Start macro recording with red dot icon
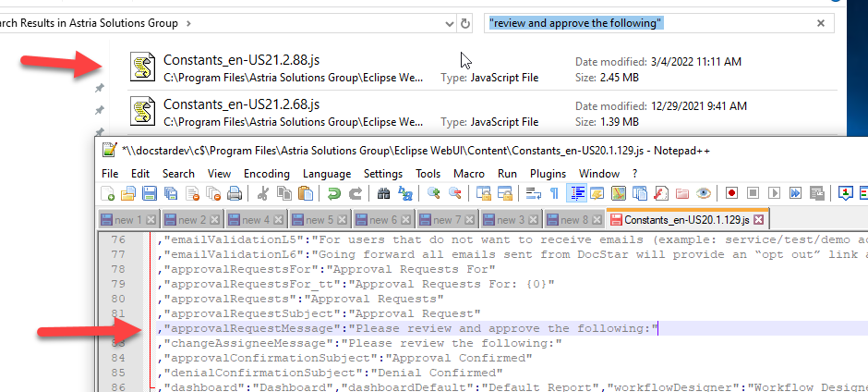This screenshot has width=868, height=392. click(x=732, y=193)
